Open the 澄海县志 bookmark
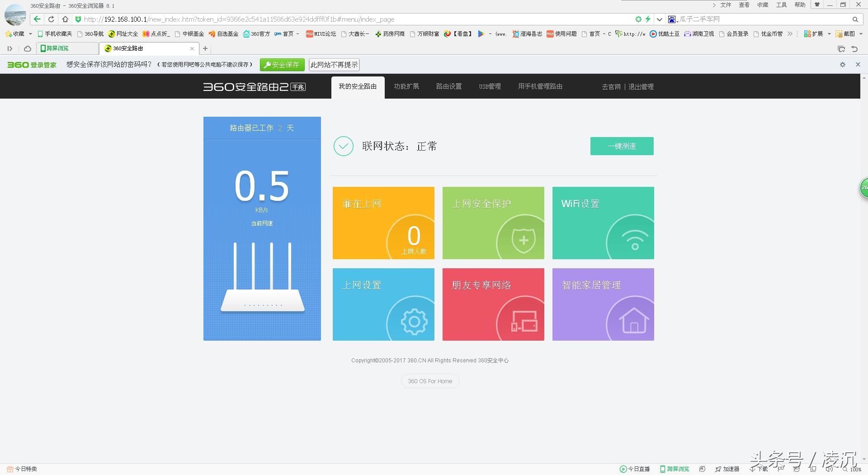 (527, 33)
